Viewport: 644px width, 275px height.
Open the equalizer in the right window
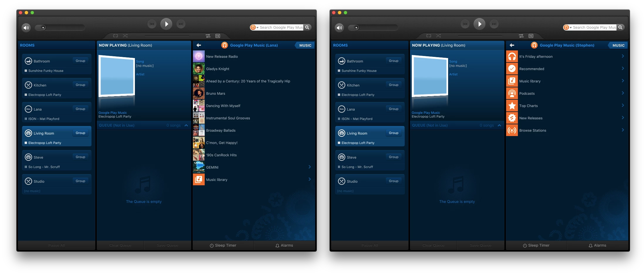pos(531,36)
